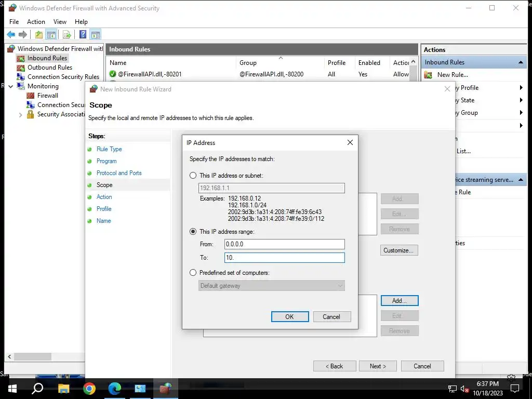This screenshot has height=399, width=532.
Task: Select Firewall under Monitoring
Action: pyautogui.click(x=47, y=96)
